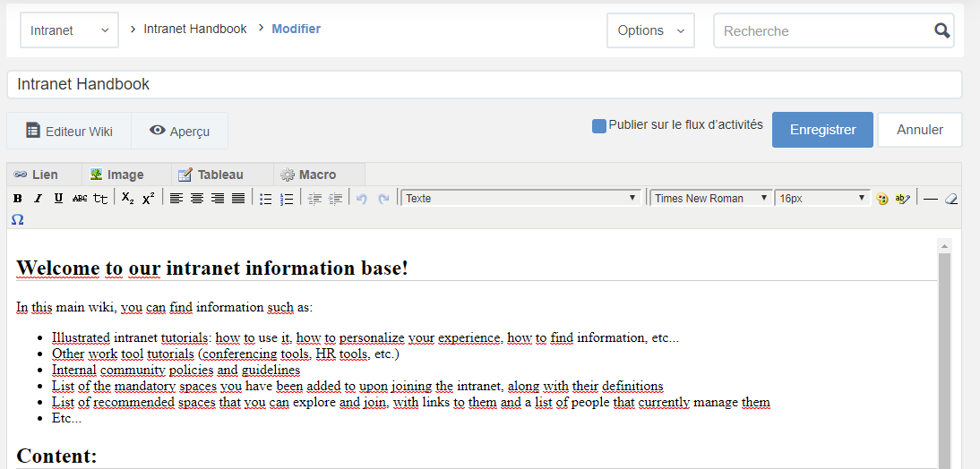Click the Intranet Handbook breadcrumb link
This screenshot has height=469, width=980.
tap(194, 29)
